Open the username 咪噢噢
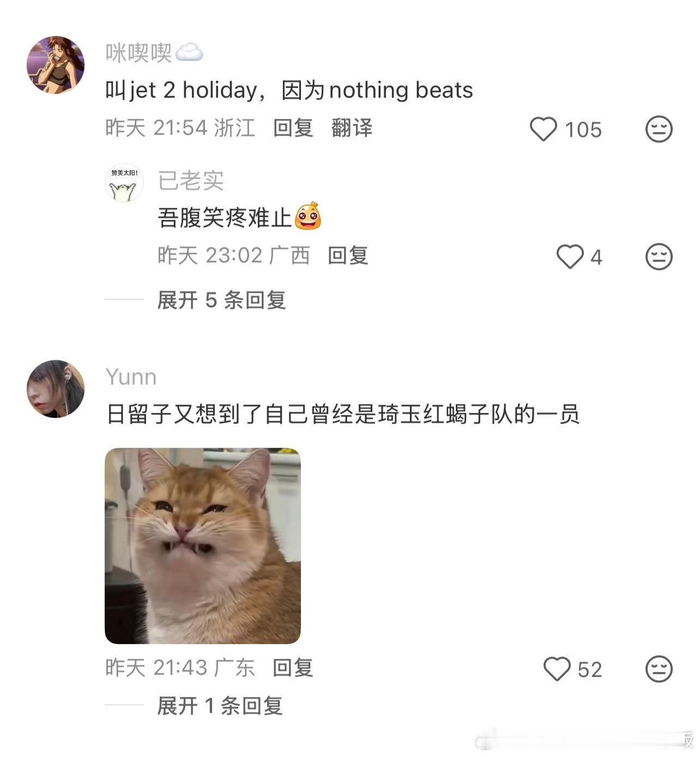The image size is (700, 757). tap(138, 53)
